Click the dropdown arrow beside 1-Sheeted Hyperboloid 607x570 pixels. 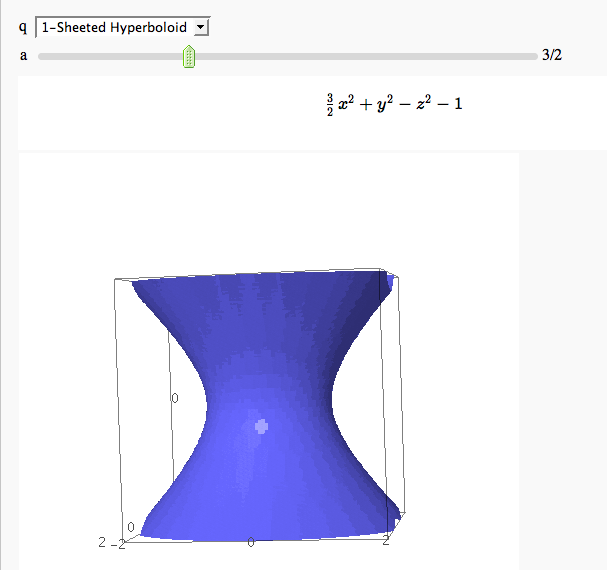[201, 27]
